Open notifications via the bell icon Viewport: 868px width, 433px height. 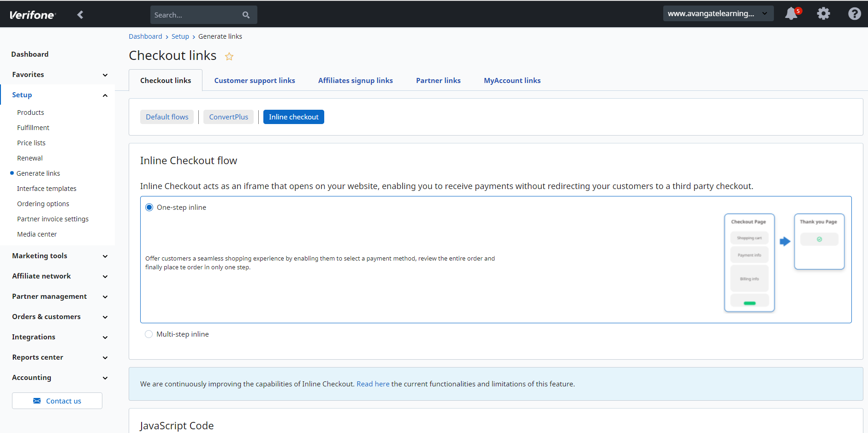(792, 14)
